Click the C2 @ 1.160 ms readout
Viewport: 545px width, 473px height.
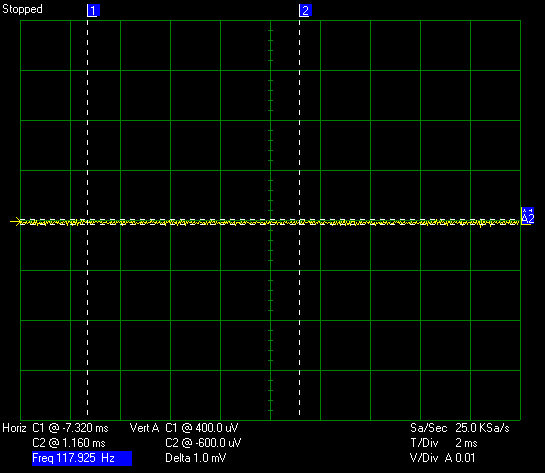click(x=68, y=443)
